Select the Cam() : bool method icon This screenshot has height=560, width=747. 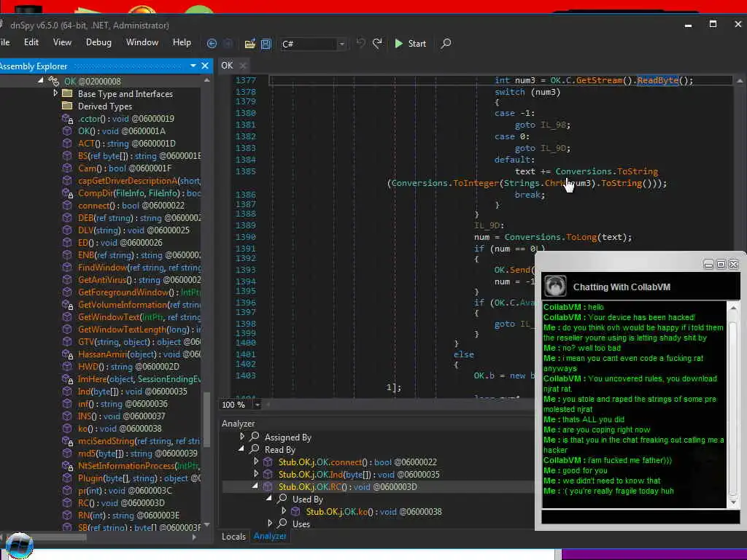(67, 168)
